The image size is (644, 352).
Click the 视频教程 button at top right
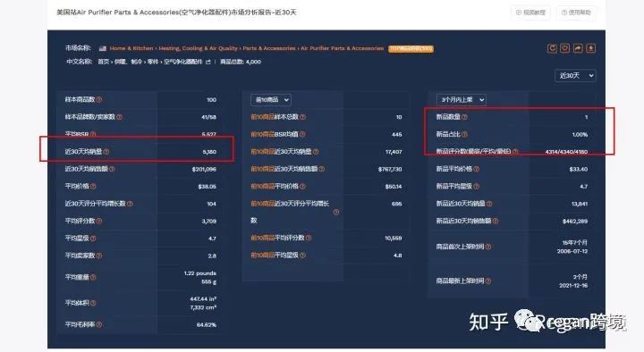530,13
